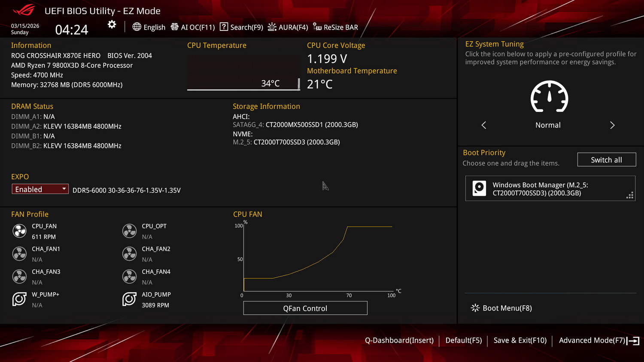
Task: Click the Advanced Mode exit arrow icon
Action: click(x=633, y=341)
